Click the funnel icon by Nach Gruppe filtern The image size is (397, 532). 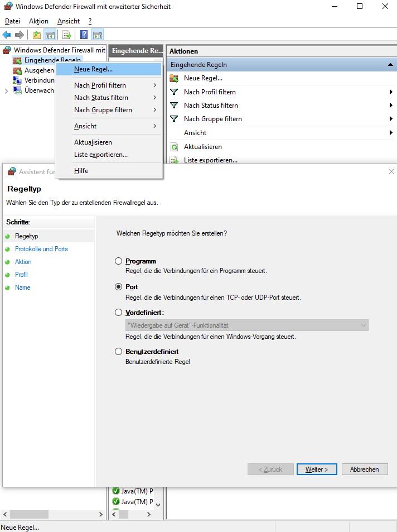[x=174, y=119]
